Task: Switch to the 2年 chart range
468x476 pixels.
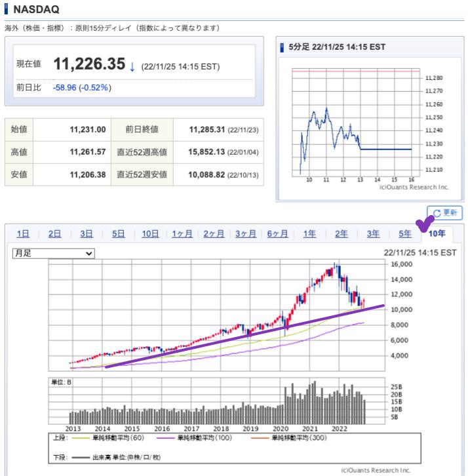Action: pos(341,234)
